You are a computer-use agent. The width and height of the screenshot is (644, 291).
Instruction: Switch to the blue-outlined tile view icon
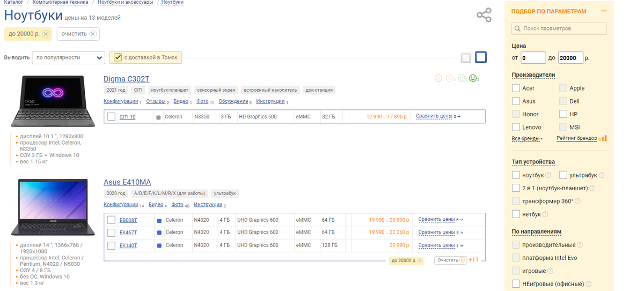click(x=481, y=57)
